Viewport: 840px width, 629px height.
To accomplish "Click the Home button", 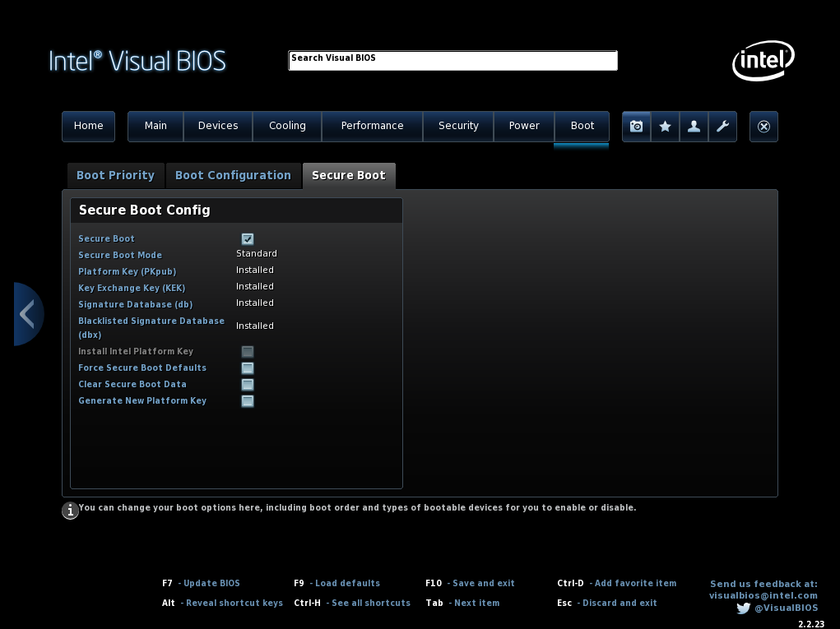I will [89, 126].
